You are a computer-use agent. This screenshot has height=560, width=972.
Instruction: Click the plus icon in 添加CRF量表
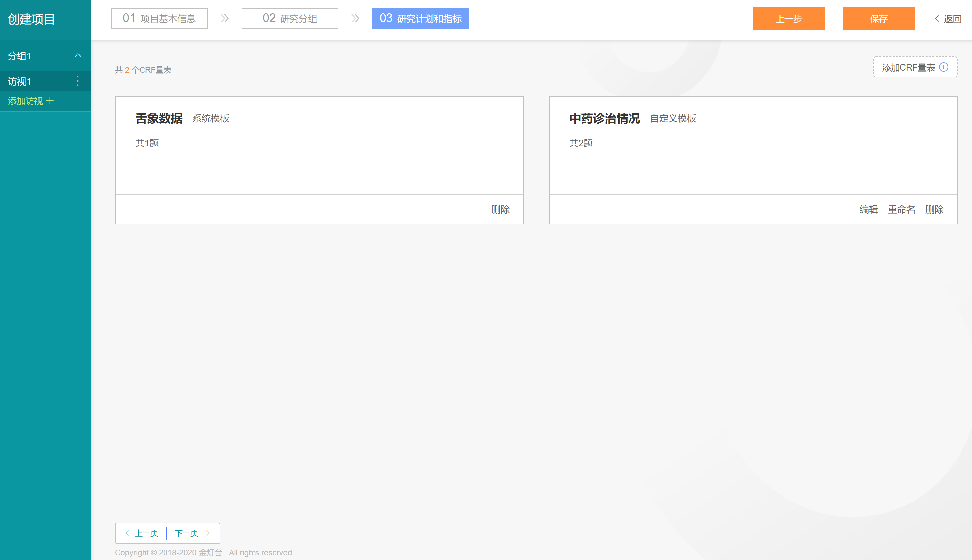pyautogui.click(x=943, y=67)
